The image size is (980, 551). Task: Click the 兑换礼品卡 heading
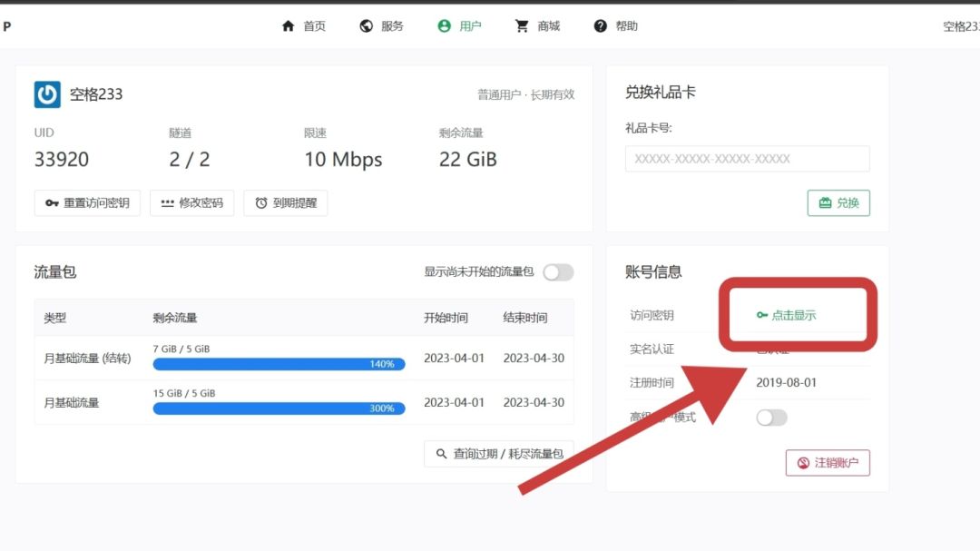tap(661, 93)
